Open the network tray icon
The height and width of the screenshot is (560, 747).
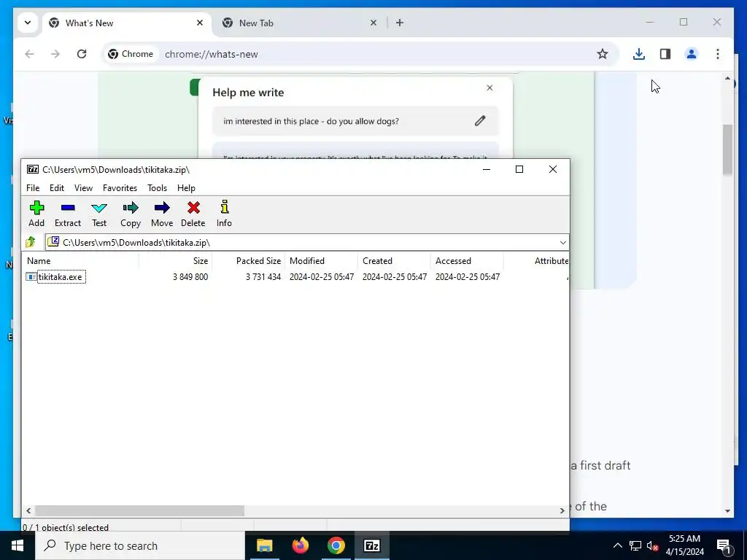coord(635,545)
